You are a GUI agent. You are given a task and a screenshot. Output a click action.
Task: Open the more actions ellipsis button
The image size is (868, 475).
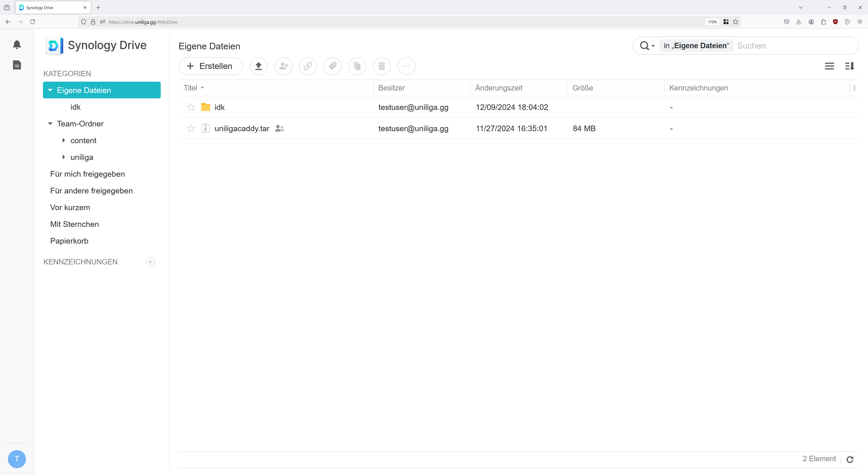[406, 66]
